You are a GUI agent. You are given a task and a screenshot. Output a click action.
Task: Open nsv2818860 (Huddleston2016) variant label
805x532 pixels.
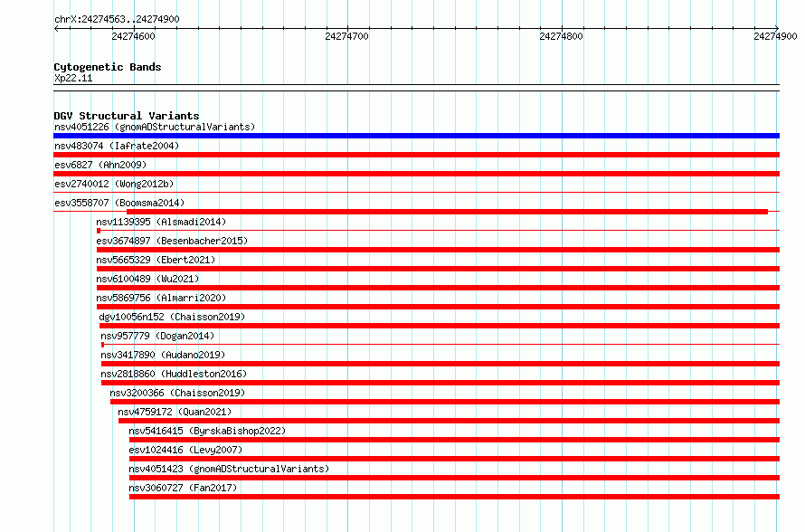click(x=174, y=374)
